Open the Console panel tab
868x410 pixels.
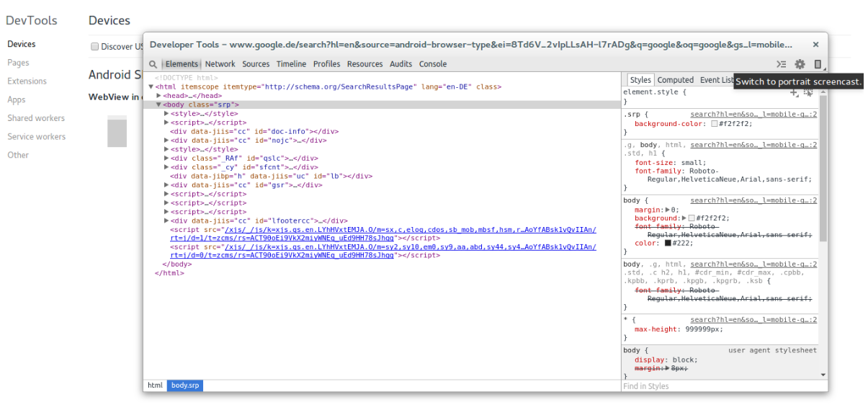(433, 64)
